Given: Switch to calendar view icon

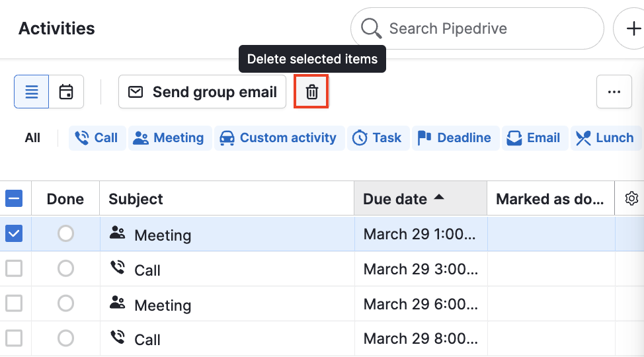Looking at the screenshot, I should [x=66, y=92].
